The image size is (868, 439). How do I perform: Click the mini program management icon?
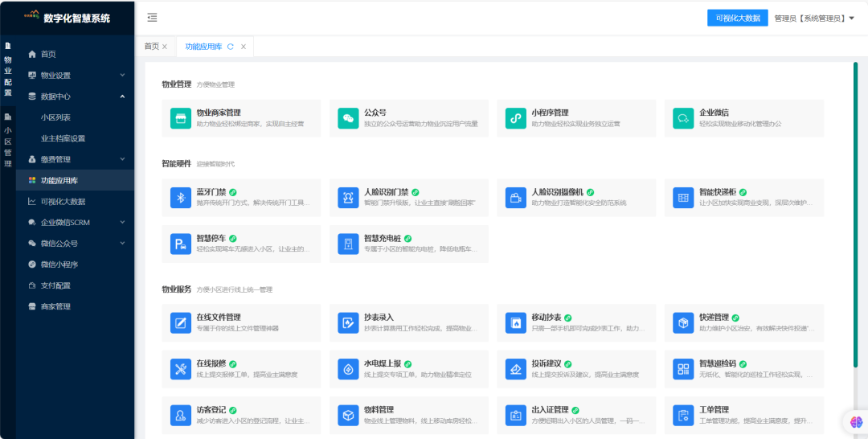click(515, 118)
